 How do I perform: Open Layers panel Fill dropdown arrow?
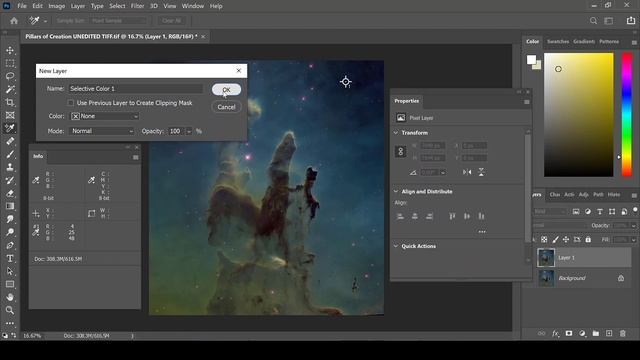(633, 240)
